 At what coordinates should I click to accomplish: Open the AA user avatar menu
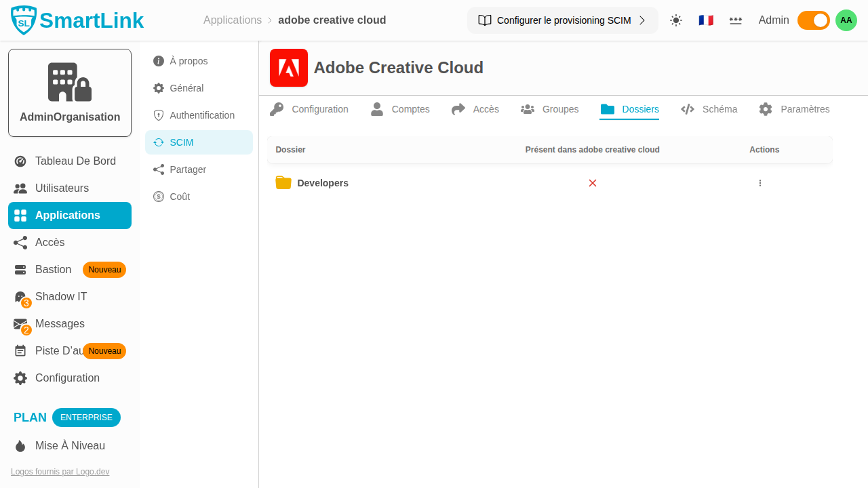[846, 20]
